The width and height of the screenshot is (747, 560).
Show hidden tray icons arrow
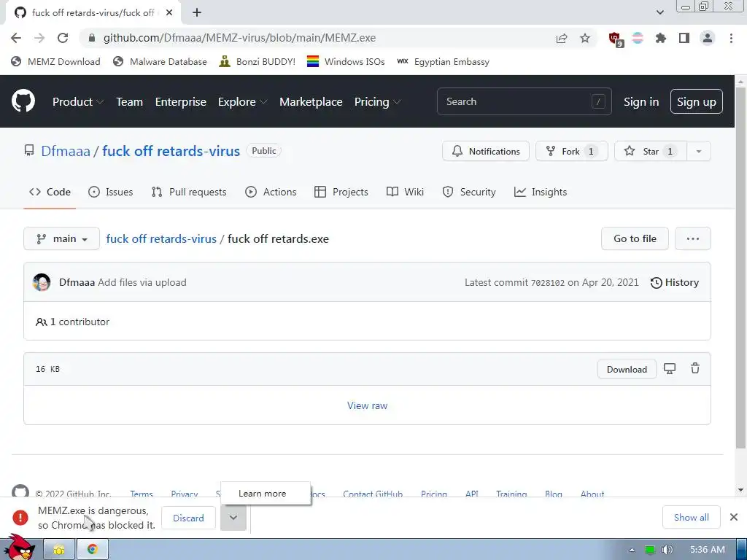point(632,550)
